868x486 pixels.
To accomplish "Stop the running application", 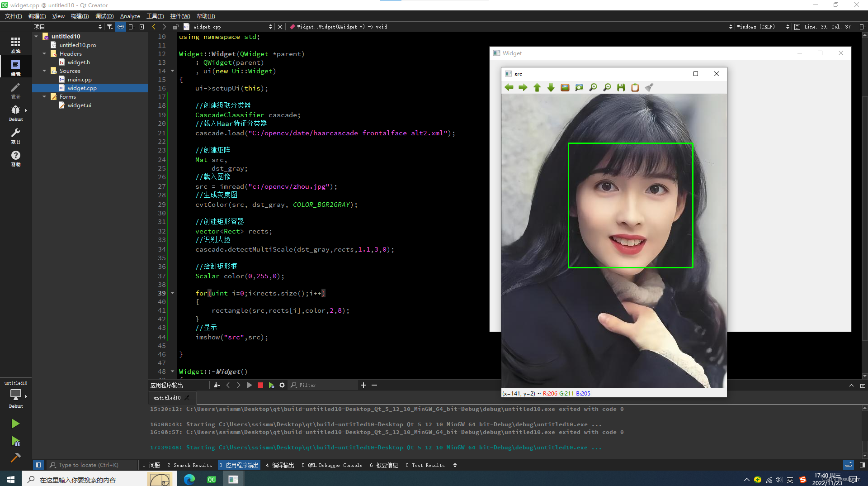I will click(260, 385).
